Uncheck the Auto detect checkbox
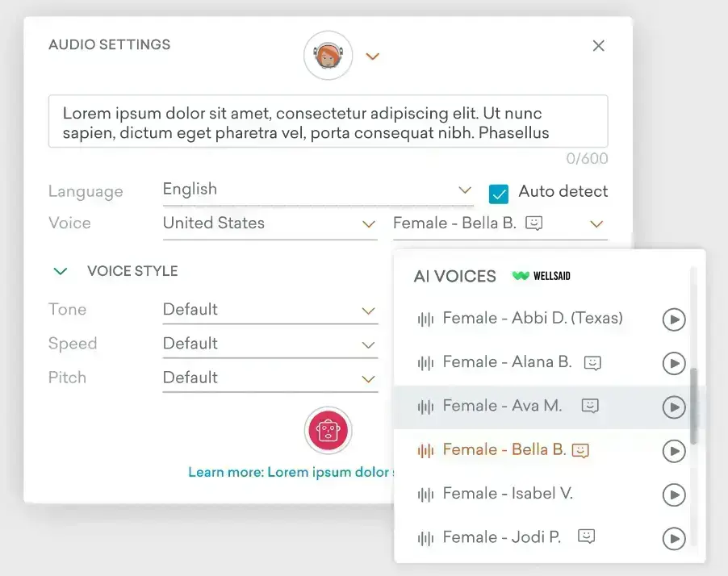728x576 pixels. pos(499,194)
